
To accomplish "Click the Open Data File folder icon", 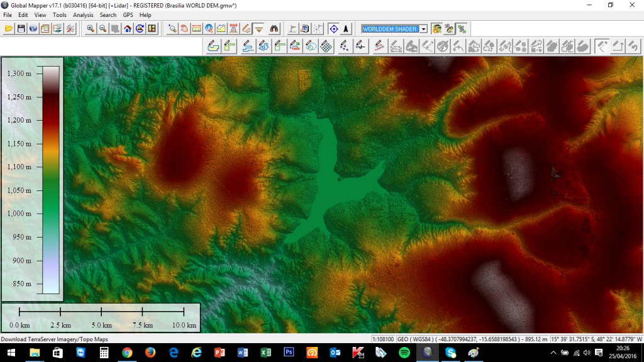I will [x=9, y=29].
